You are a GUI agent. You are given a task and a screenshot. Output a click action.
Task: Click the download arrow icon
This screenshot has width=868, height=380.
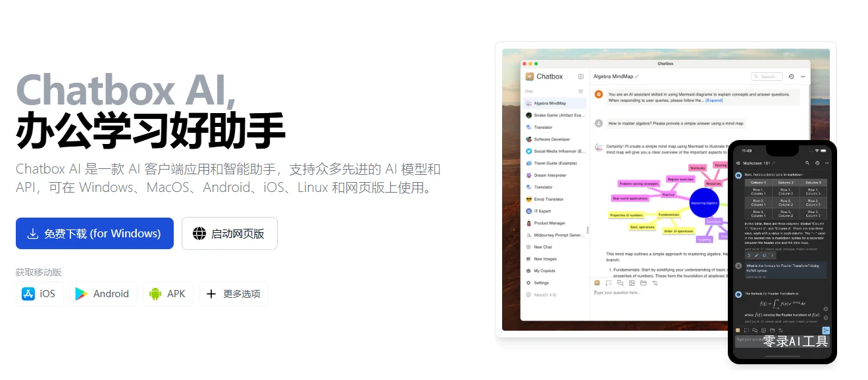[x=33, y=233]
